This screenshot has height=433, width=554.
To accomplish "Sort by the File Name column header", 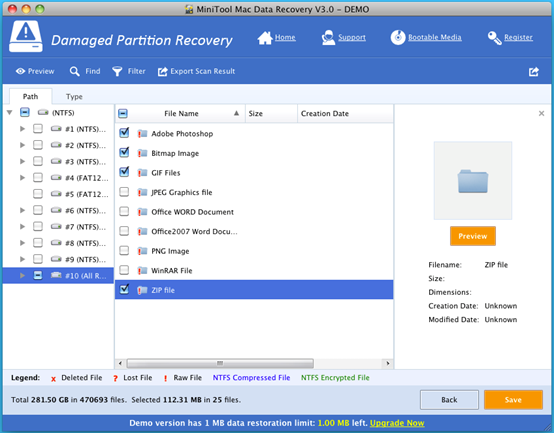I will pos(181,113).
